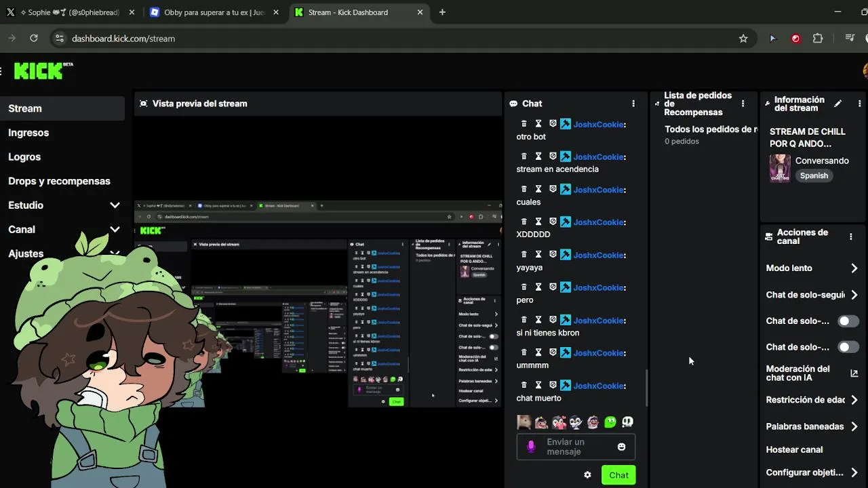Edit stream information with pencil icon
Image resolution: width=868 pixels, height=488 pixels.
tap(837, 104)
